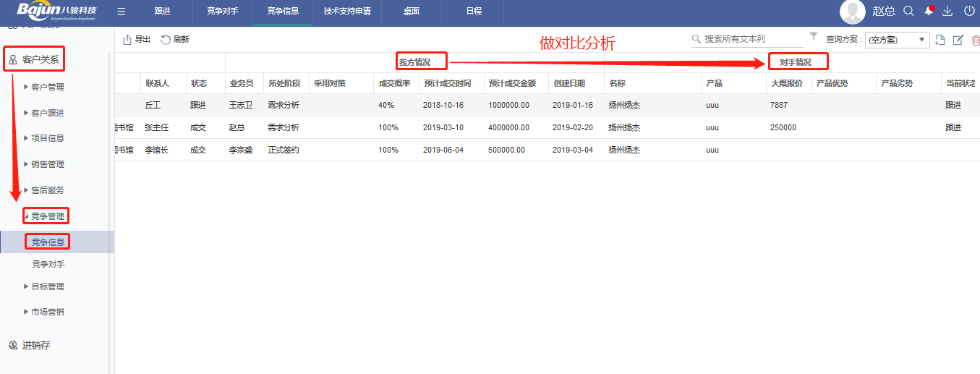Open the notification bell
Screen dimensions: 980x374
coord(928,12)
